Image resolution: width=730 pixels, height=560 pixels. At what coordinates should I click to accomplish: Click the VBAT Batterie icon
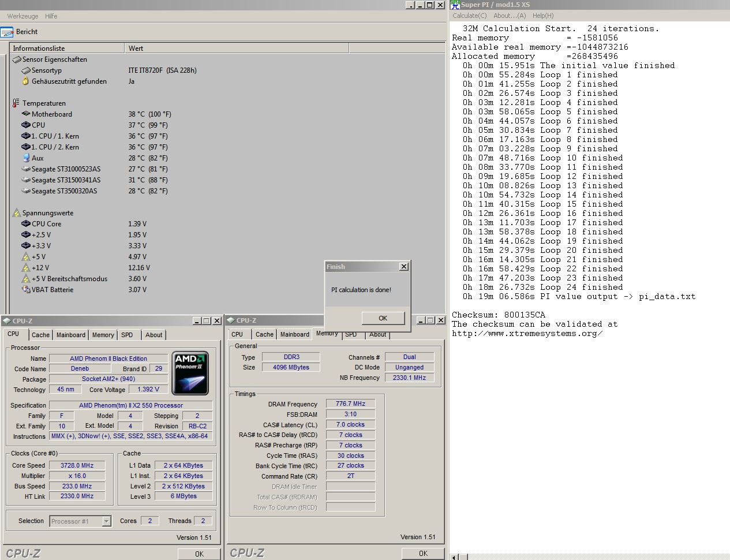tap(25, 290)
